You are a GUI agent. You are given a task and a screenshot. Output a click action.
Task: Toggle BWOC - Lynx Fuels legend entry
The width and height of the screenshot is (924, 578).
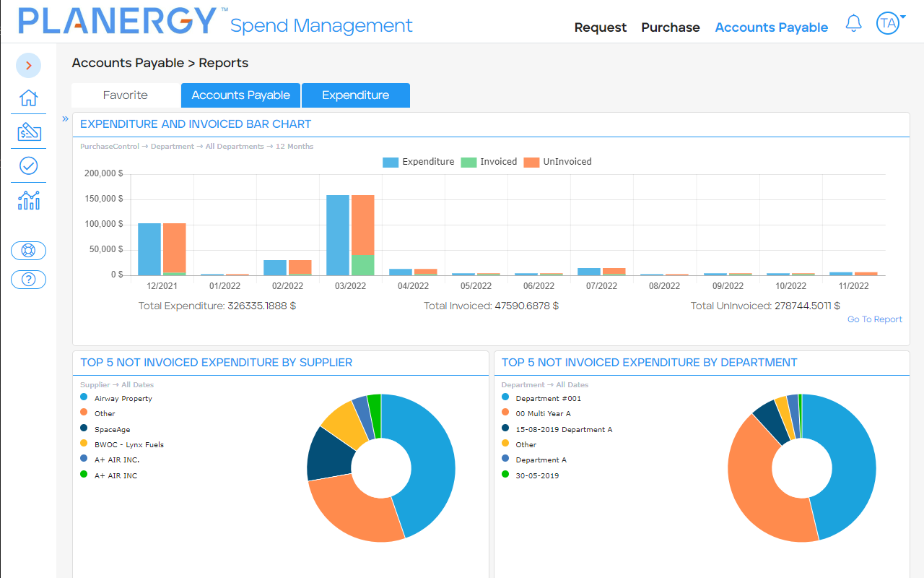(x=122, y=444)
